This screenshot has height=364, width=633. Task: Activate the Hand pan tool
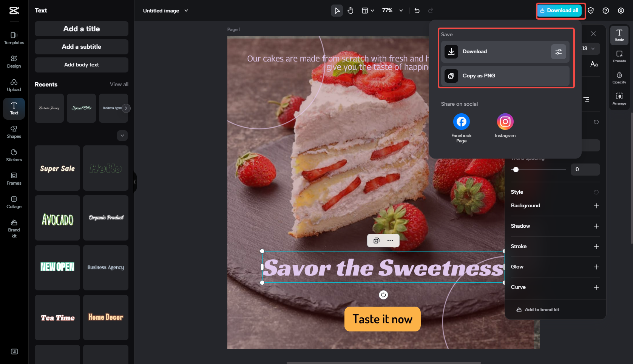click(350, 11)
